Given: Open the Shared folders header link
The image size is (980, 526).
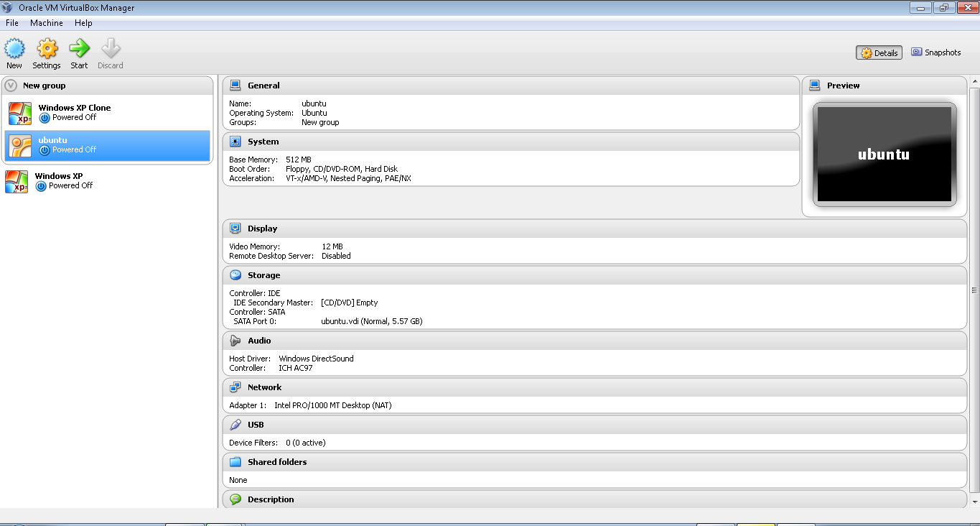Looking at the screenshot, I should [277, 462].
